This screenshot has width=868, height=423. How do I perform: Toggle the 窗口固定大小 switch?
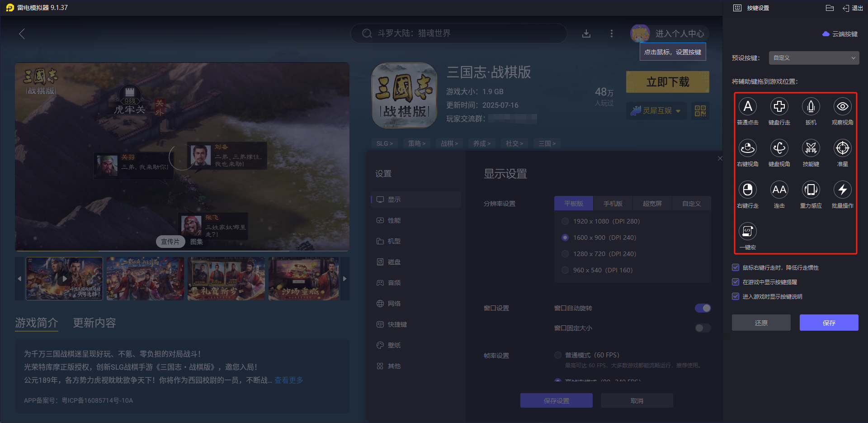click(703, 328)
